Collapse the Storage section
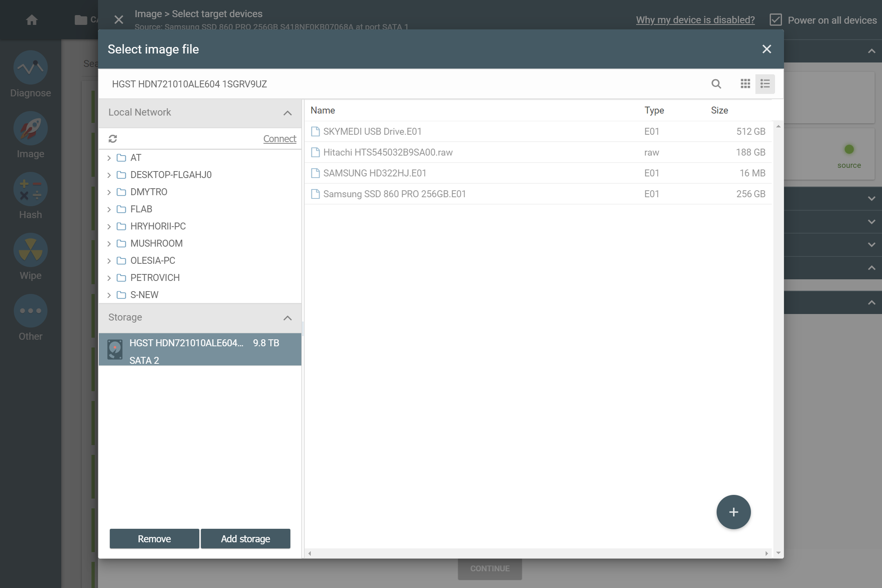This screenshot has width=882, height=588. [287, 318]
